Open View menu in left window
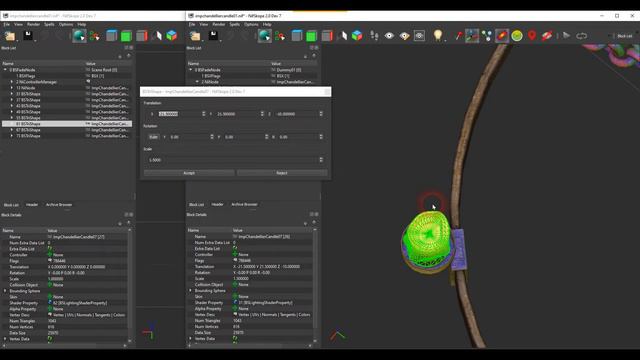The width and height of the screenshot is (640, 360). pos(18,24)
